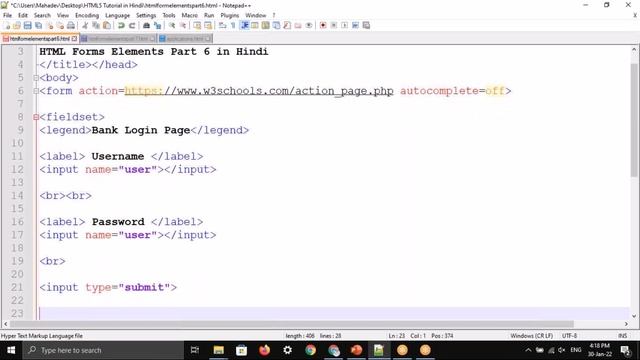640x360 pixels.
Task: Toggle the highlighted Indent Guide button
Action: [x=244, y=25]
